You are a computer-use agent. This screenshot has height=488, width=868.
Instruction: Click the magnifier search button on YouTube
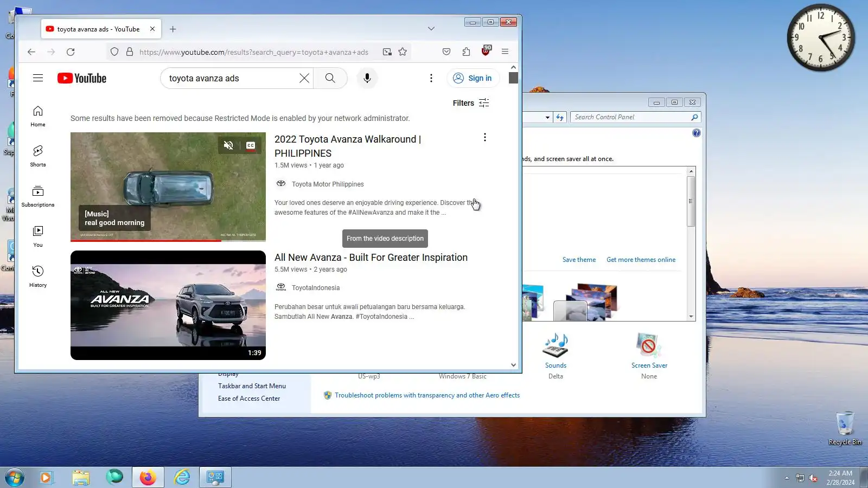(330, 78)
